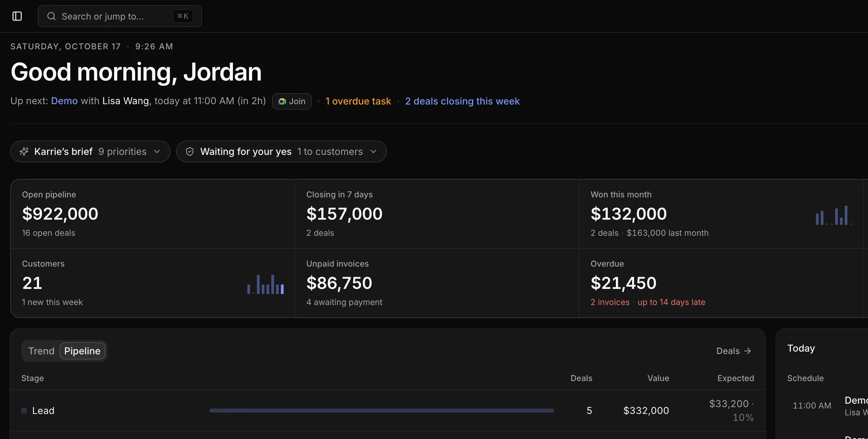Click the sparkle icon beside Karrie's brief
Viewport: 868px width, 439px height.
[24, 151]
